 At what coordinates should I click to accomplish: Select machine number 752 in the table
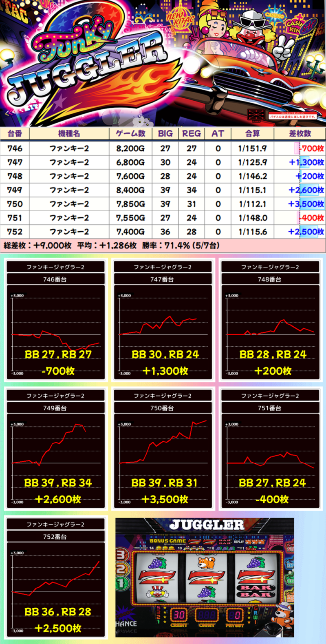coord(15,232)
